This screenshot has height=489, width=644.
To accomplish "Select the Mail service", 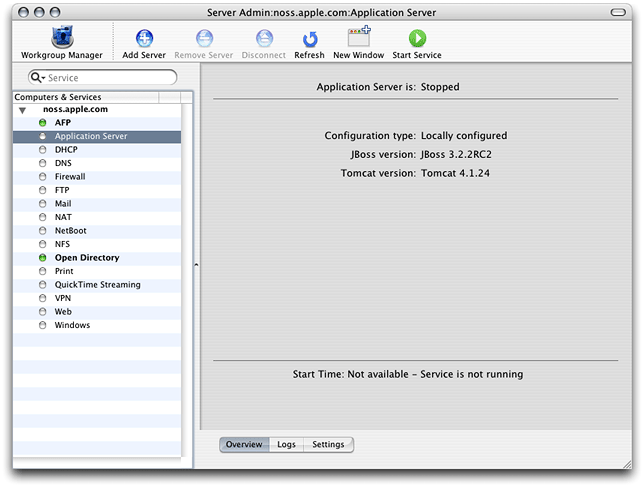I will (63, 204).
